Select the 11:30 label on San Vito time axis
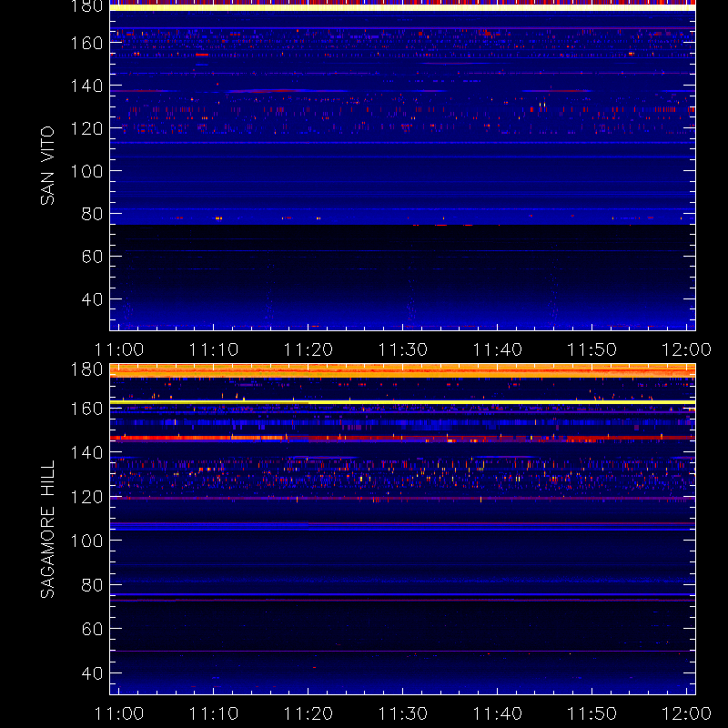728x728 pixels. (403, 349)
